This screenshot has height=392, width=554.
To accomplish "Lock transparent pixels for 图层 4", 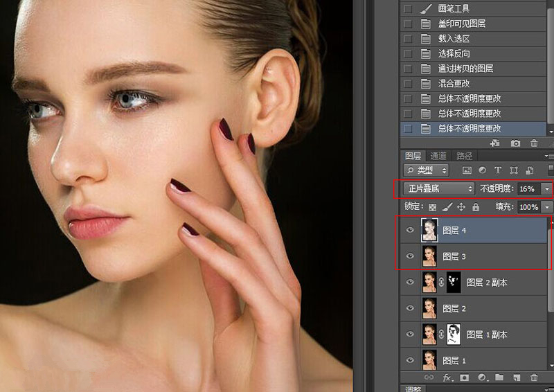I will coord(432,207).
